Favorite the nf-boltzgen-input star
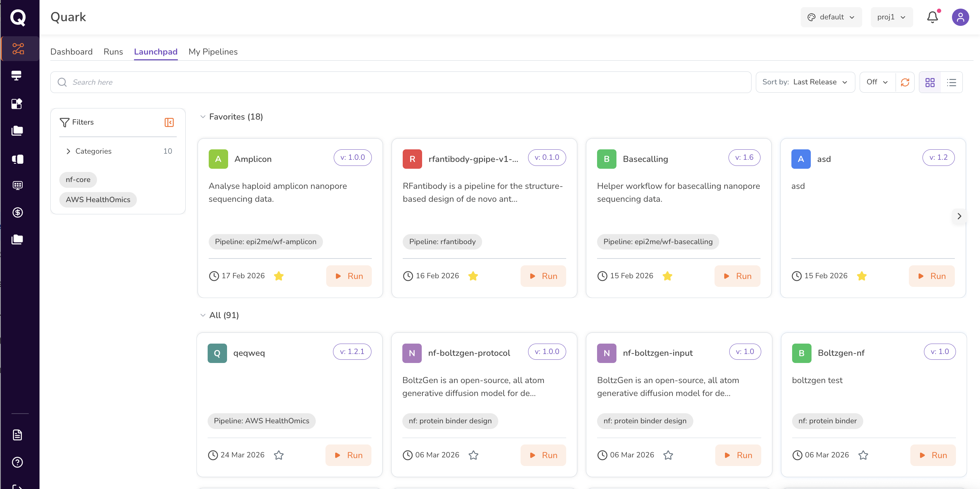Image resolution: width=980 pixels, height=489 pixels. pos(668,455)
